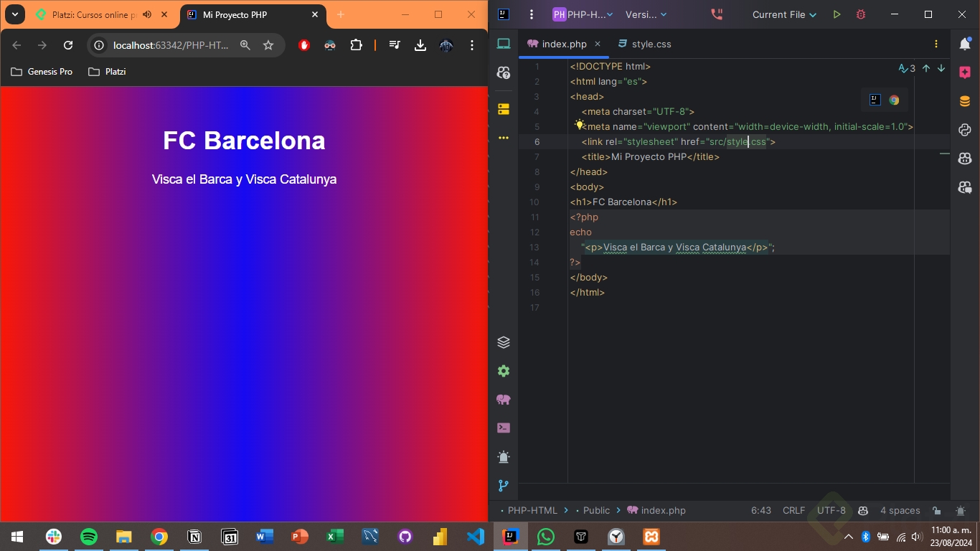Open the Terminal tool window

(504, 428)
